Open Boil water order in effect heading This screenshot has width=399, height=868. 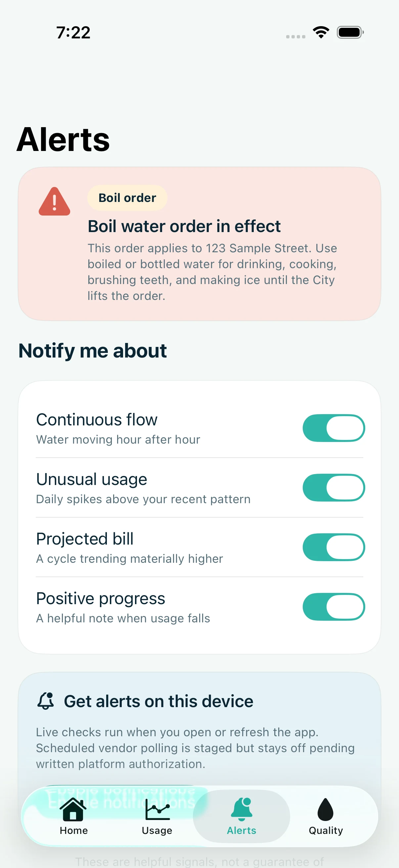pos(184,226)
